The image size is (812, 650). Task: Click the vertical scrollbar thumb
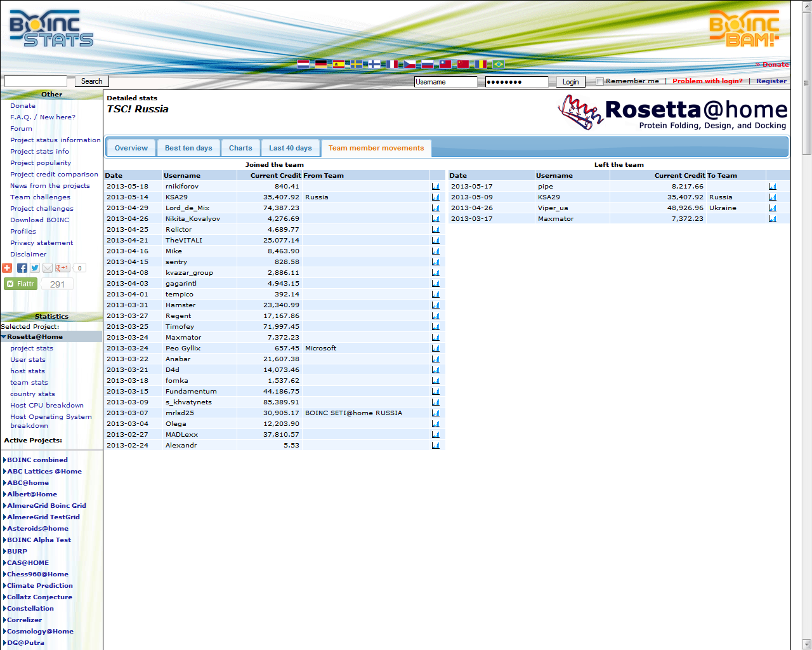[x=807, y=83]
